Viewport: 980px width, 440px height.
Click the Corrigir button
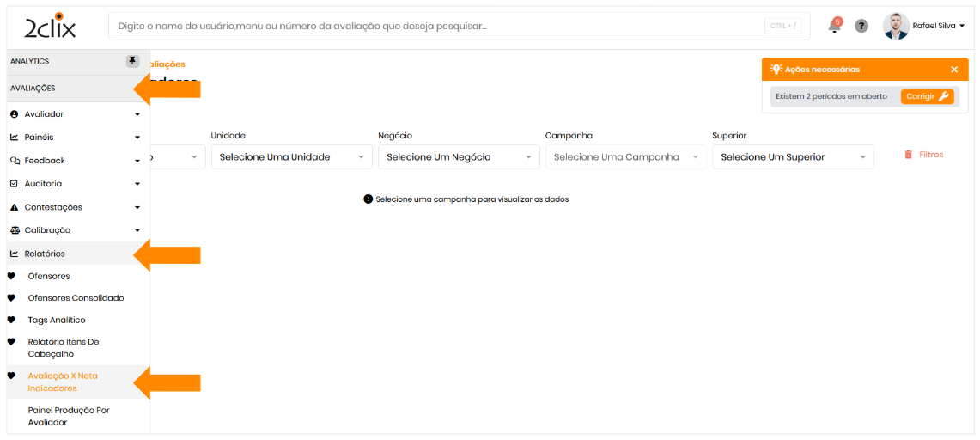coord(927,96)
